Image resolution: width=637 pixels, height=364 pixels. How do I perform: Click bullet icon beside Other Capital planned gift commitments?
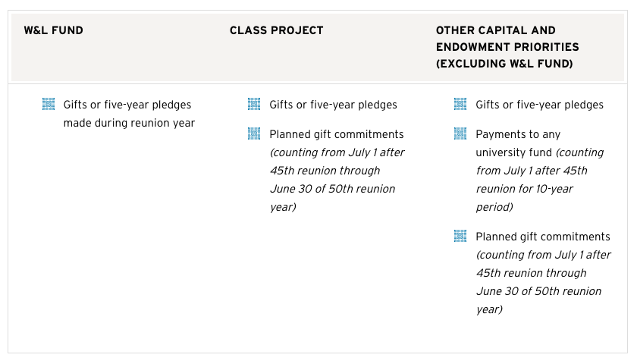(x=460, y=236)
